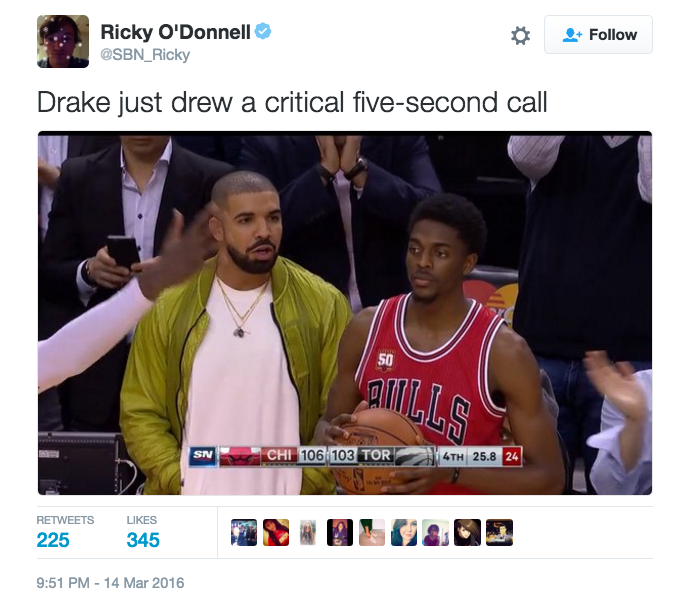Open the first liker avatar
The image size is (691, 598).
[244, 532]
